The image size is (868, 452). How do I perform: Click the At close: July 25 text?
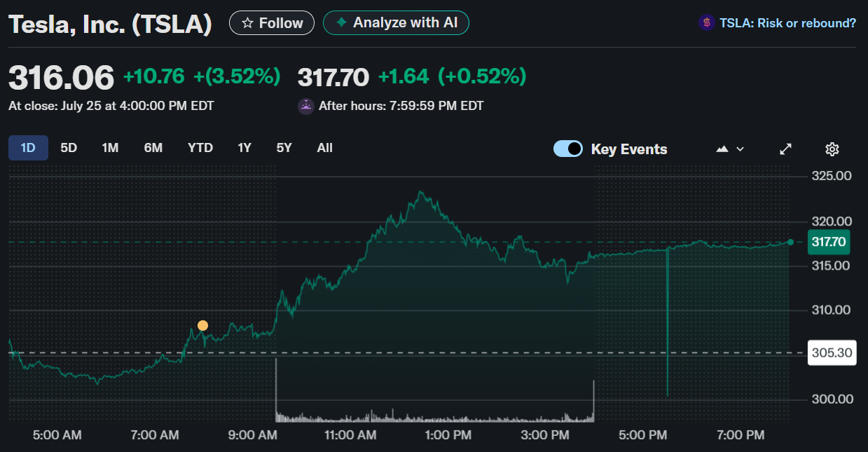(x=111, y=107)
